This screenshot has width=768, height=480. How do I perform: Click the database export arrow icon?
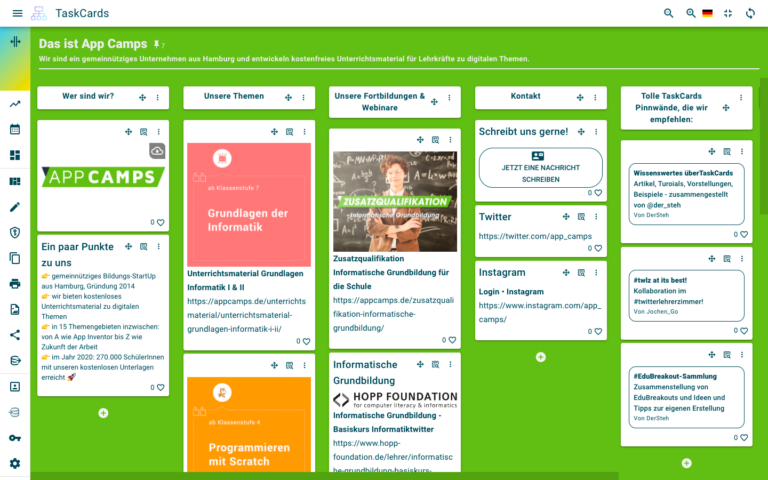click(x=15, y=360)
